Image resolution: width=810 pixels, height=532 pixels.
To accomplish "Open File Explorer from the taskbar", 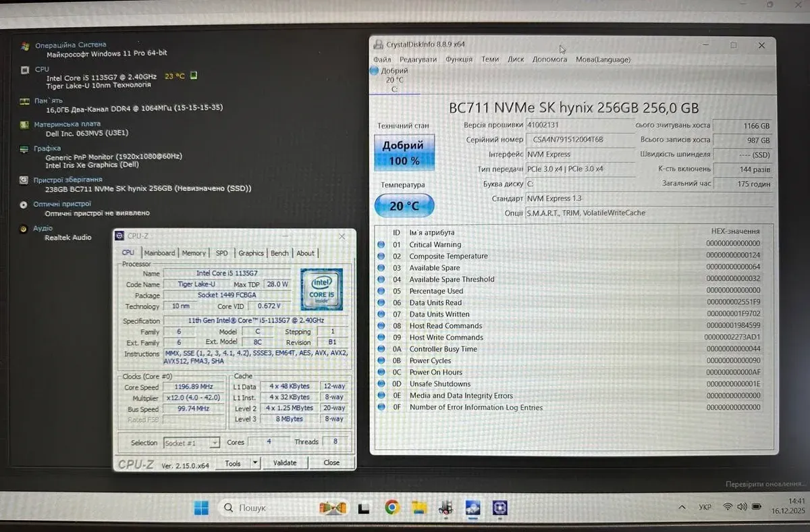I will pyautogui.click(x=419, y=508).
